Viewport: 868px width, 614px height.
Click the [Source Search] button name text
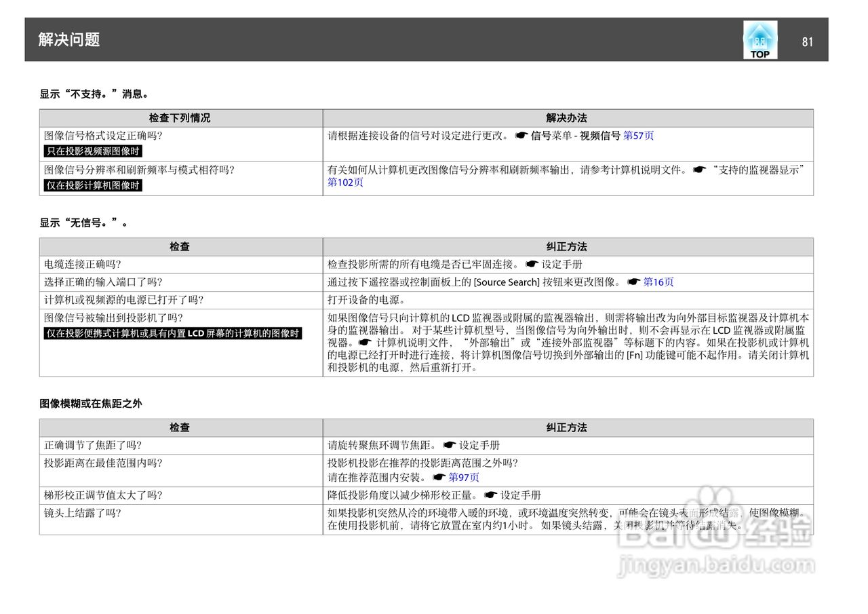[507, 282]
